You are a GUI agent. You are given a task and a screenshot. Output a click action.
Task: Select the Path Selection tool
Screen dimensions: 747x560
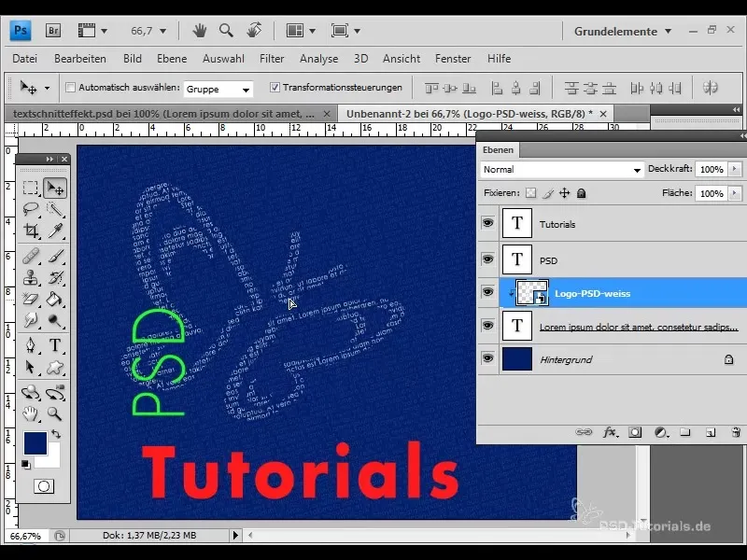[31, 367]
